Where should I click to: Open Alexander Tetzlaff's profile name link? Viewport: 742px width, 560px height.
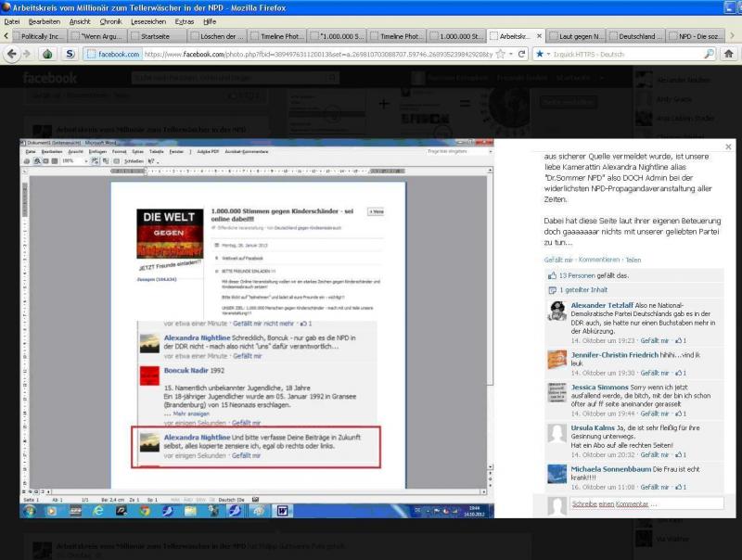pyautogui.click(x=601, y=305)
